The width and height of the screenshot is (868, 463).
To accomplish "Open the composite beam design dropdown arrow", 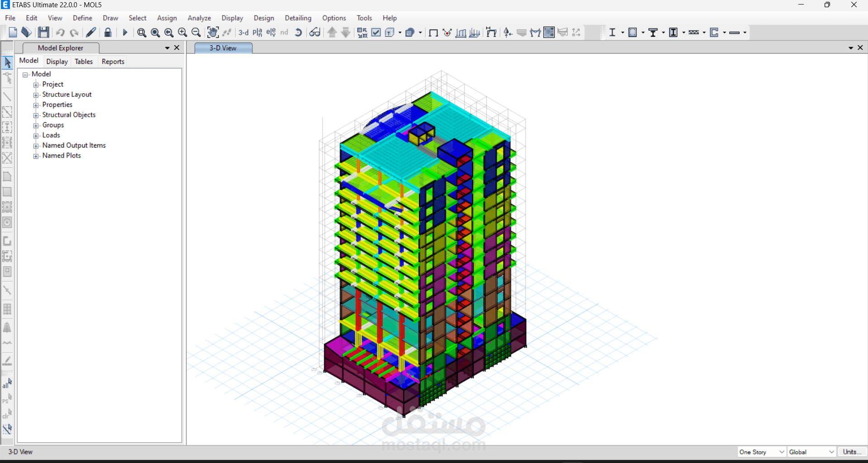I will coord(663,33).
